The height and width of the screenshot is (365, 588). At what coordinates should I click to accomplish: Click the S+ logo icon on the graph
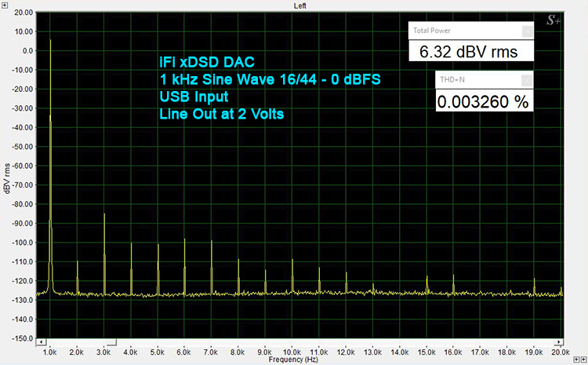tap(552, 20)
